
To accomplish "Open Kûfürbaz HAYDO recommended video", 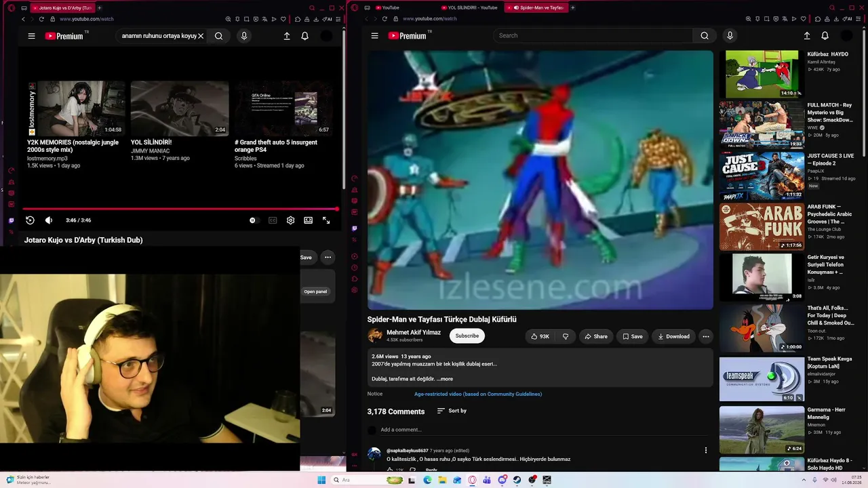I will 762,74.
